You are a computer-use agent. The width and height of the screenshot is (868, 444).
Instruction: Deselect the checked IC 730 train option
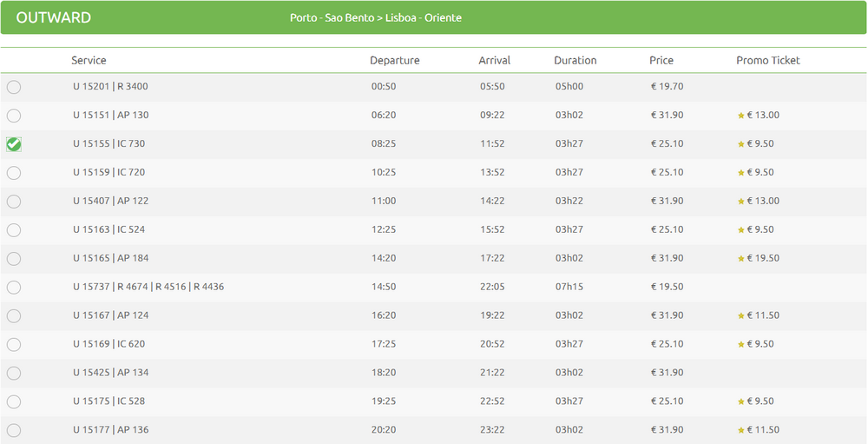(14, 144)
